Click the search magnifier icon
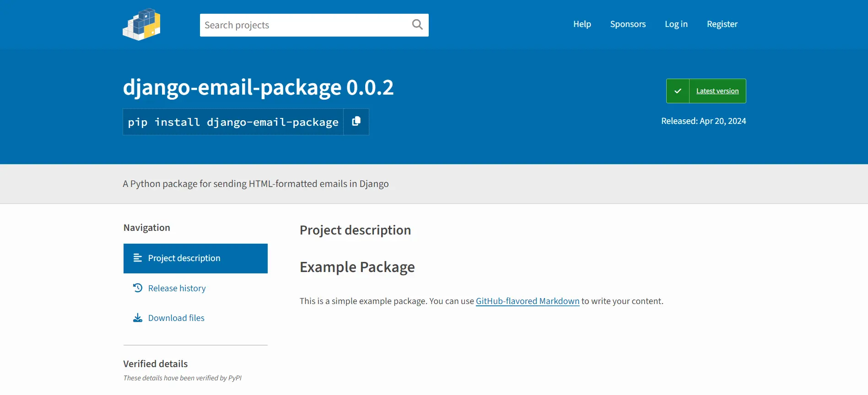The width and height of the screenshot is (868, 395). (417, 25)
